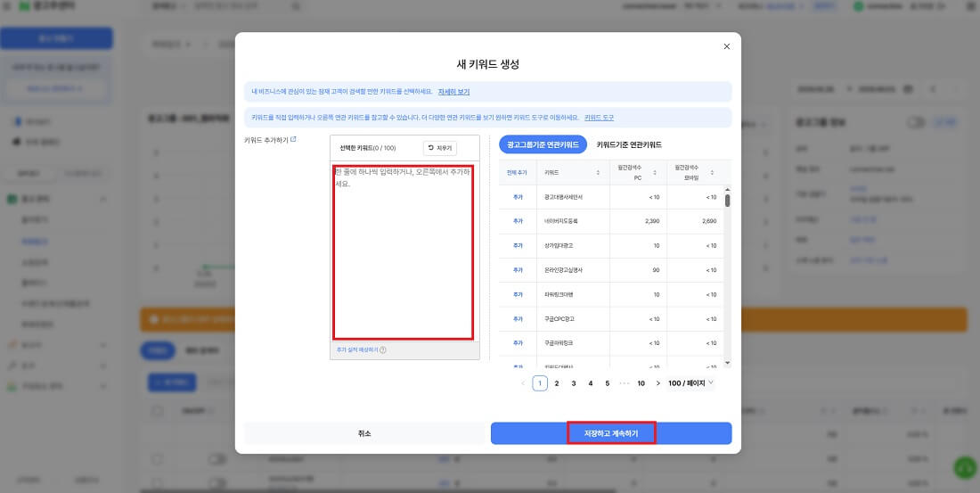
Task: Add keyword 구글CPC광고 via 추가
Action: [x=518, y=319]
